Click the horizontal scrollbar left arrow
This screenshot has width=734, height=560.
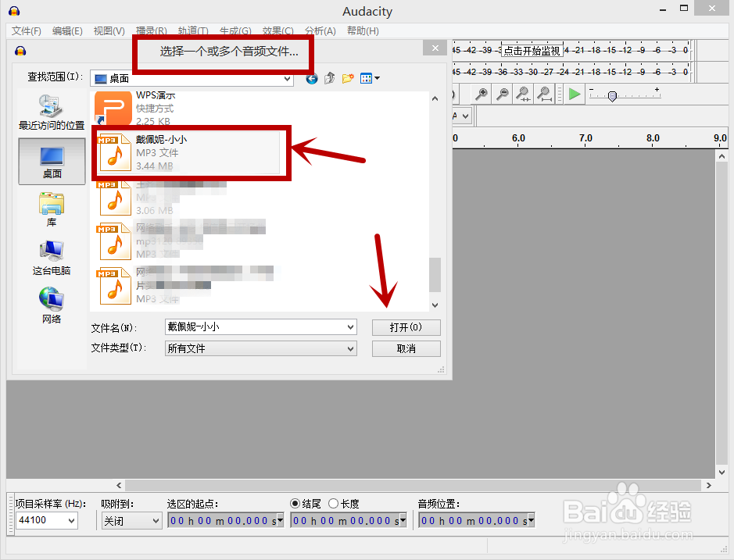pos(119,485)
